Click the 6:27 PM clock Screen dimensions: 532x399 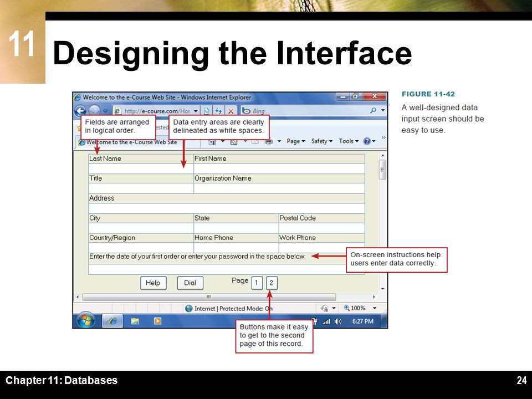[x=362, y=321]
